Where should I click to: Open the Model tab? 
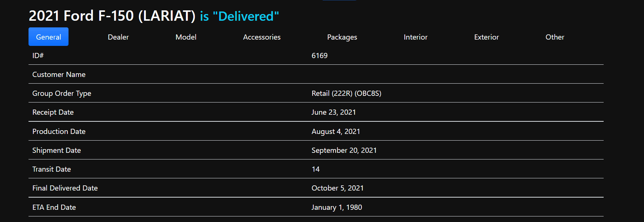(x=186, y=37)
